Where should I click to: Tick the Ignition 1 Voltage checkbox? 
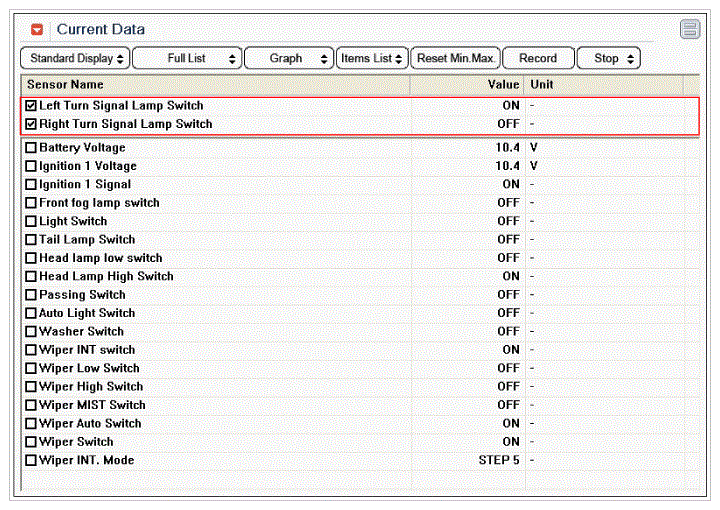click(x=31, y=166)
